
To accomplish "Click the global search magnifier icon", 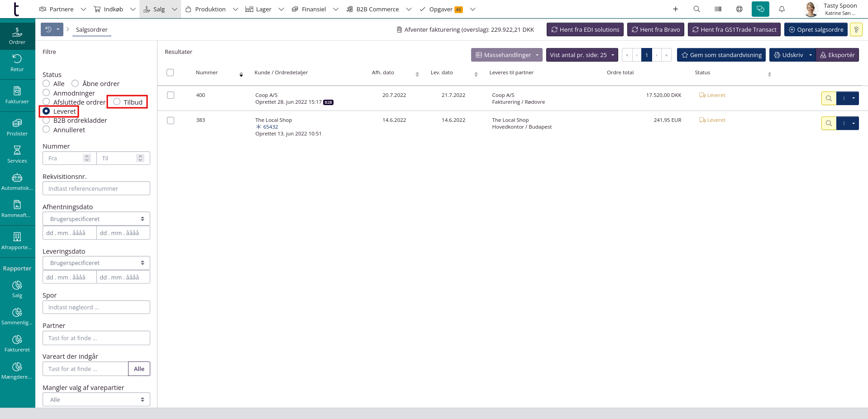I will [x=696, y=9].
